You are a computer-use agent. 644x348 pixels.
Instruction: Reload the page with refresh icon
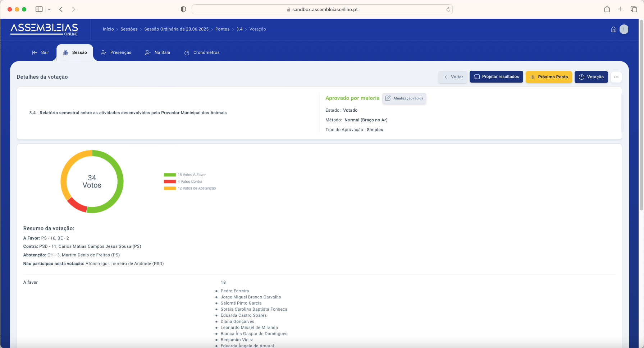tap(448, 9)
